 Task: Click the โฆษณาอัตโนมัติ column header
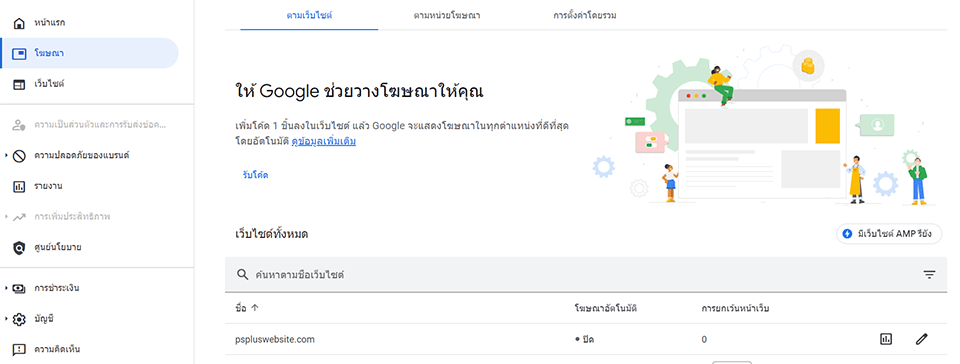click(x=606, y=308)
